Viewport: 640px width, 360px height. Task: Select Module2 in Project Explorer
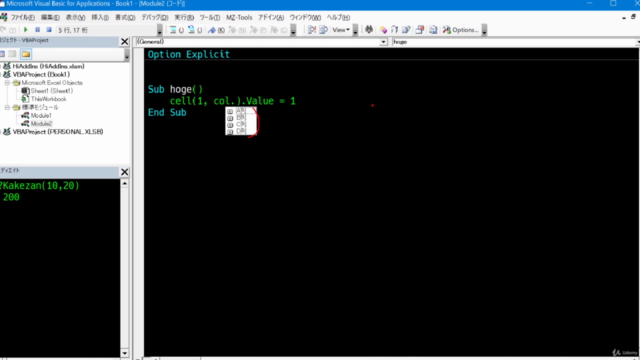[x=41, y=124]
